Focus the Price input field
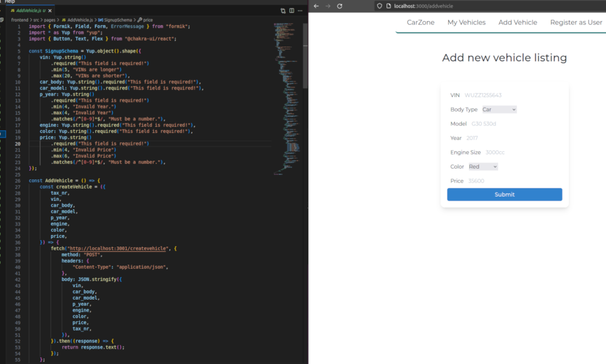The height and width of the screenshot is (364, 606). coord(510,181)
